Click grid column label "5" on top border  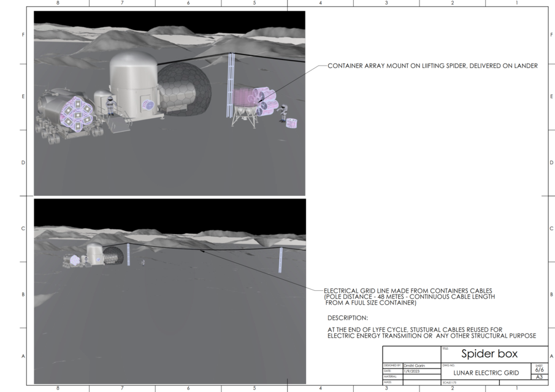click(253, 4)
